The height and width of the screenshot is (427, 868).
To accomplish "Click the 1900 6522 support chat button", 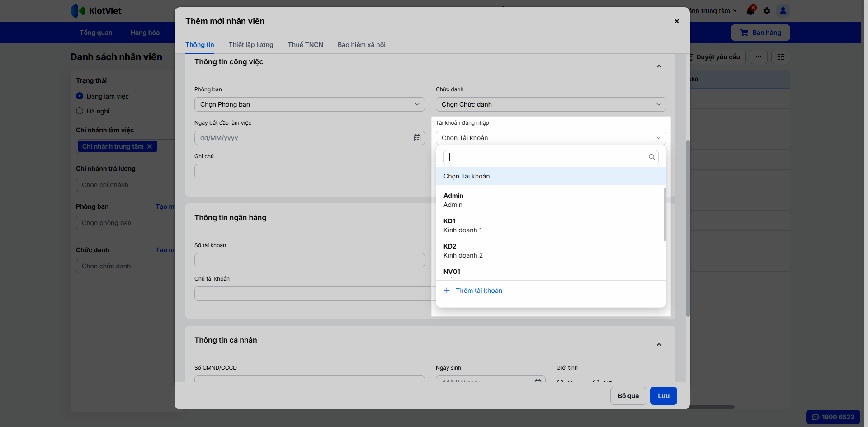I will pyautogui.click(x=833, y=417).
